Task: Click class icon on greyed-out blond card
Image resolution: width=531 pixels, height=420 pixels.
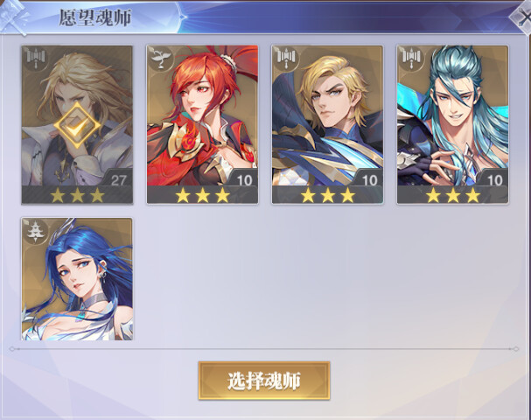Action: pyautogui.click(x=35, y=59)
